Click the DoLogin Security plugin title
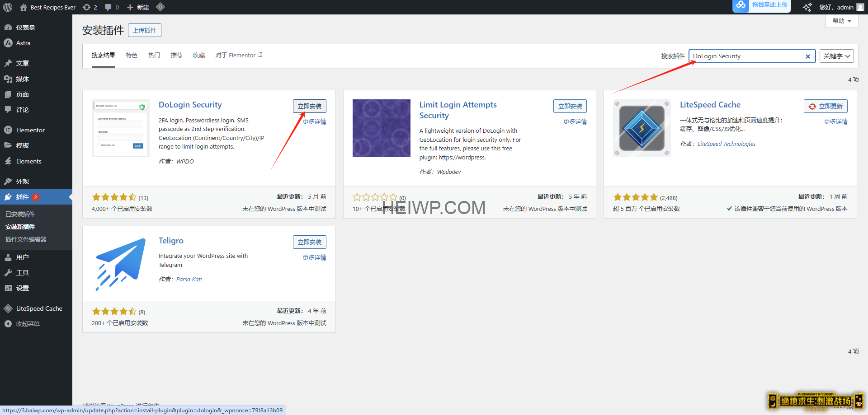This screenshot has height=415, width=868. pos(190,105)
